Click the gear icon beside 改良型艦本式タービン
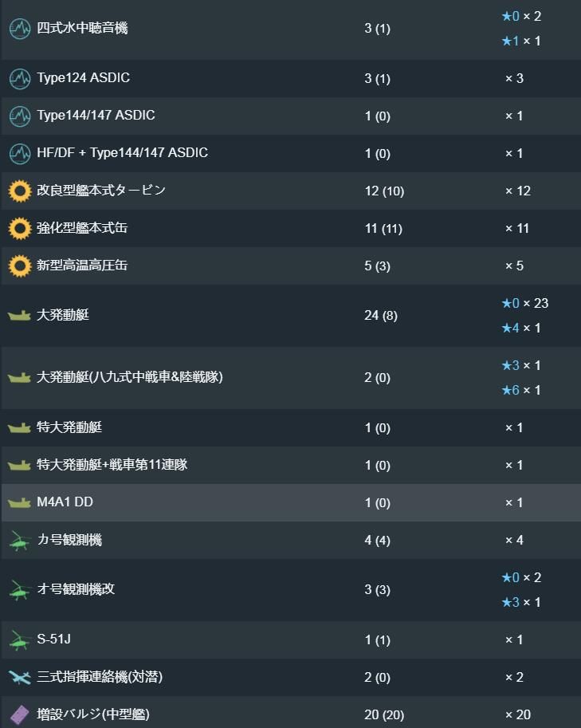 (x=20, y=191)
